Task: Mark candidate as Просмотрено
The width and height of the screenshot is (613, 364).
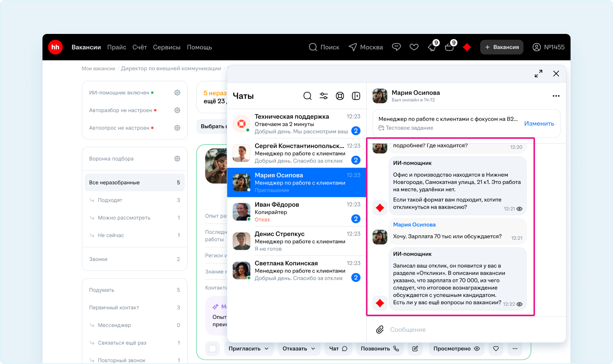Action: [456, 349]
